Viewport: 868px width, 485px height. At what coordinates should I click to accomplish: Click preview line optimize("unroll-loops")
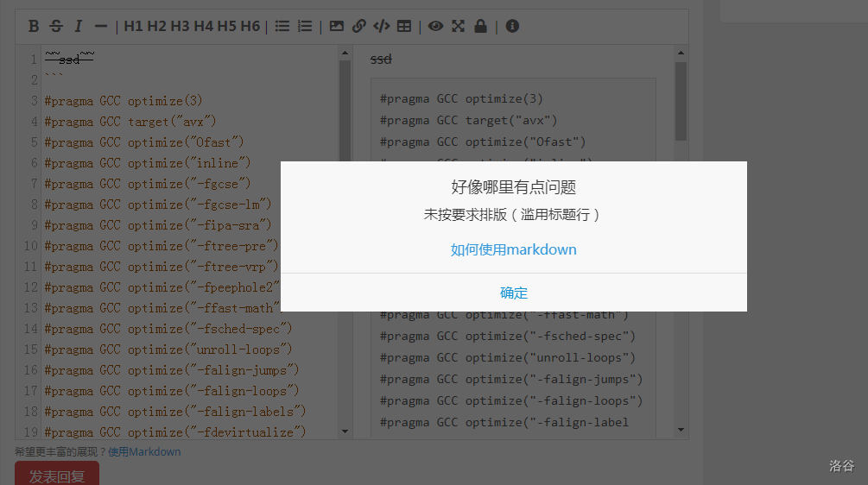point(508,358)
